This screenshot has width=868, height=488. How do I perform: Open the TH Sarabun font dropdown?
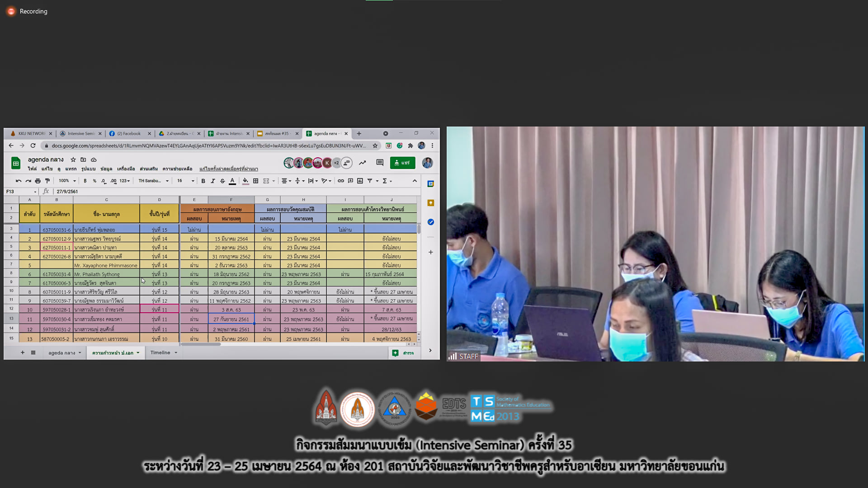[x=153, y=181]
